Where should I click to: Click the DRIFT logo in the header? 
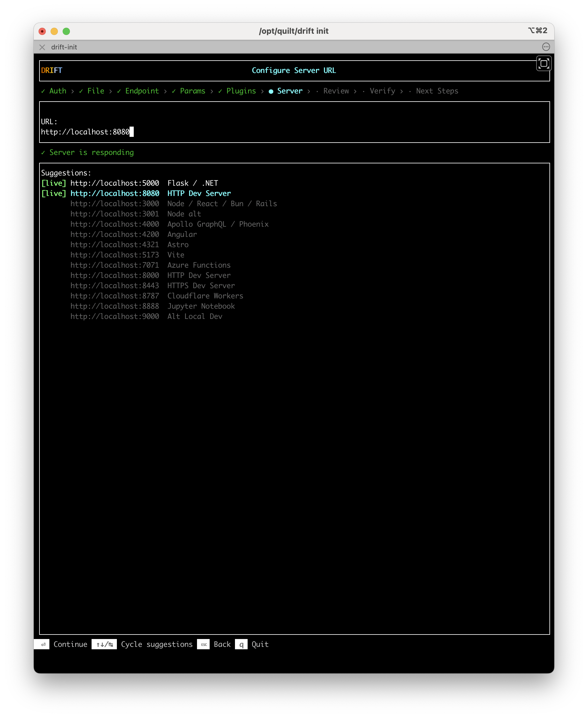pos(51,70)
